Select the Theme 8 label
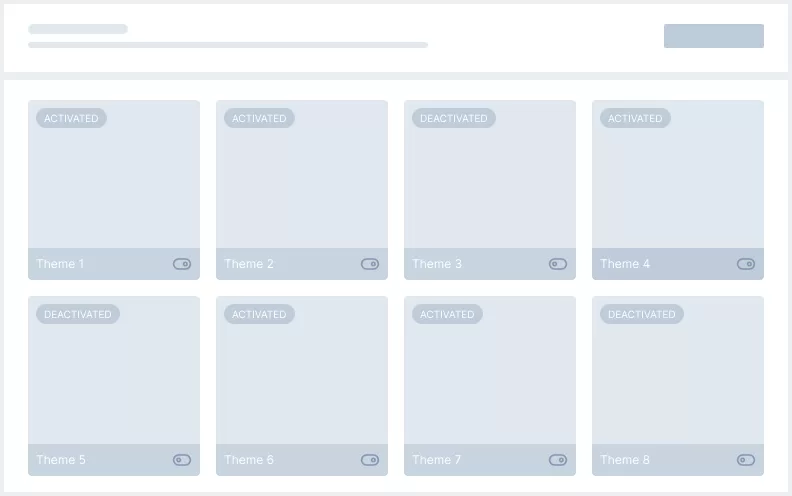792x496 pixels. [x=625, y=460]
